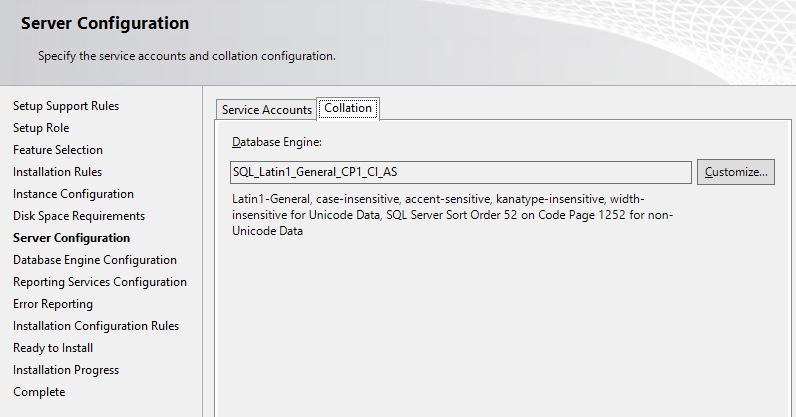Open Setup Support Rules step
Viewport: 796px width, 417px height.
click(x=66, y=106)
